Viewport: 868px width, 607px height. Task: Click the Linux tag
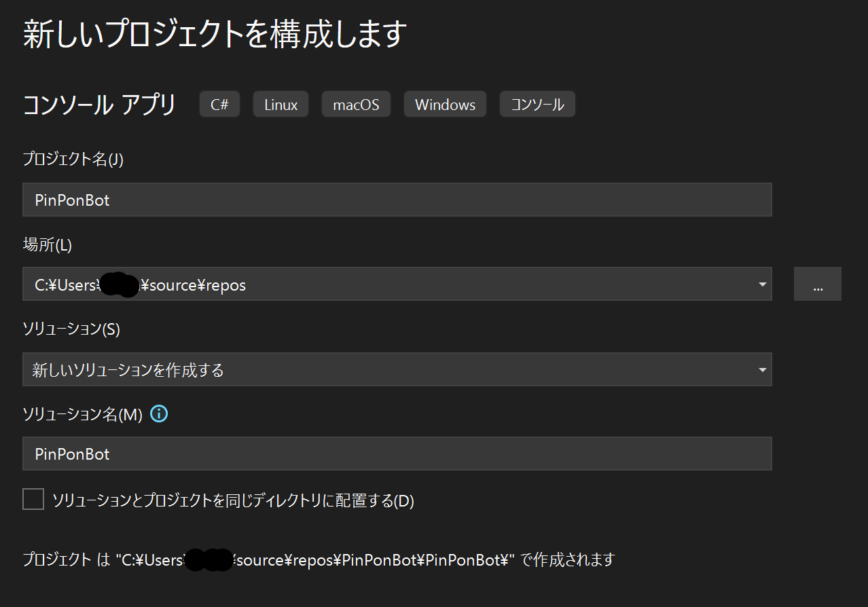[281, 105]
